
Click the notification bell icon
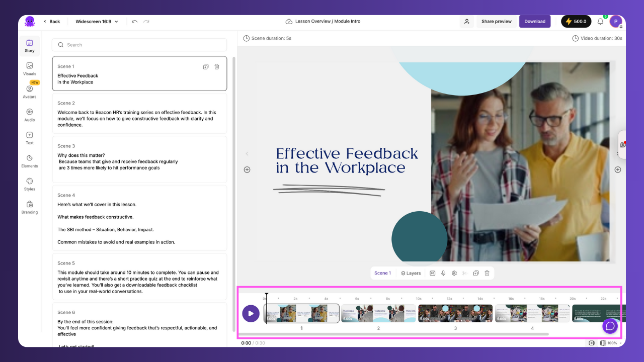600,21
